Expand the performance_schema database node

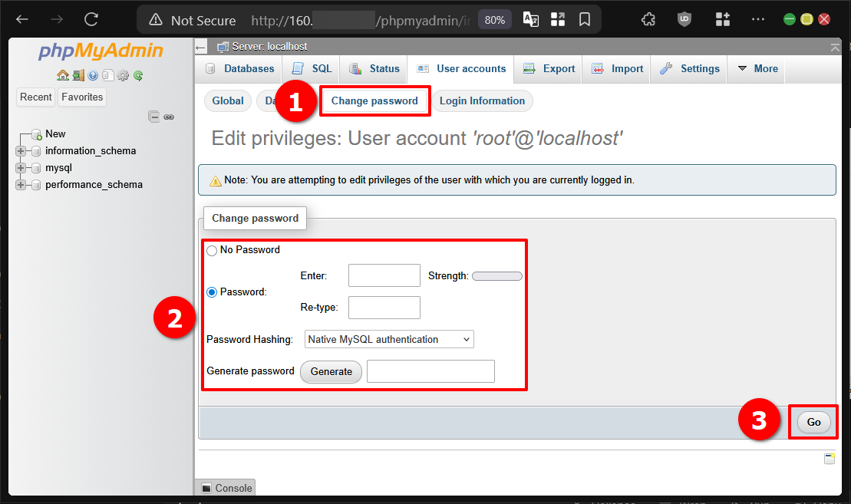pyautogui.click(x=19, y=184)
